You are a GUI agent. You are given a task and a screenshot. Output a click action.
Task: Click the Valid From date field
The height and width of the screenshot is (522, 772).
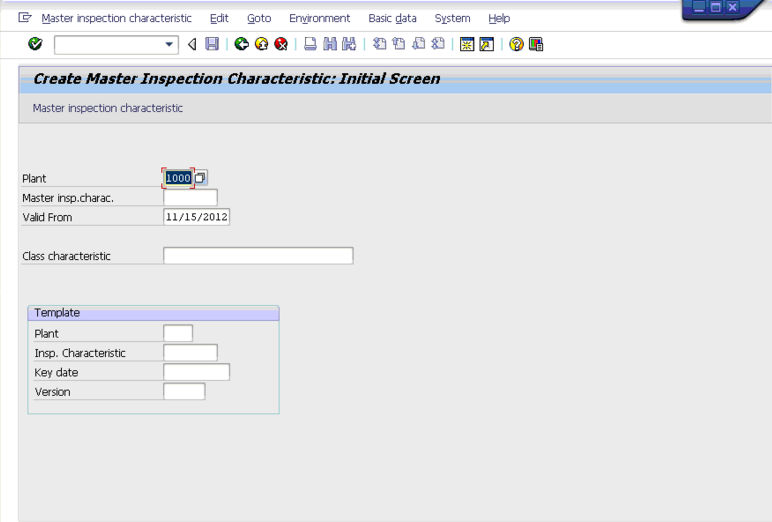(196, 217)
